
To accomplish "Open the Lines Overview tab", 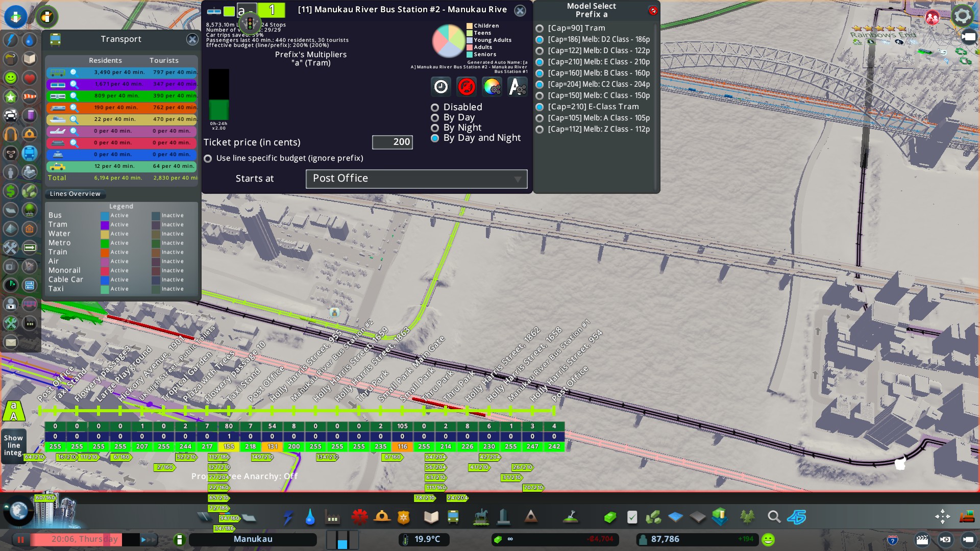I will (x=75, y=194).
